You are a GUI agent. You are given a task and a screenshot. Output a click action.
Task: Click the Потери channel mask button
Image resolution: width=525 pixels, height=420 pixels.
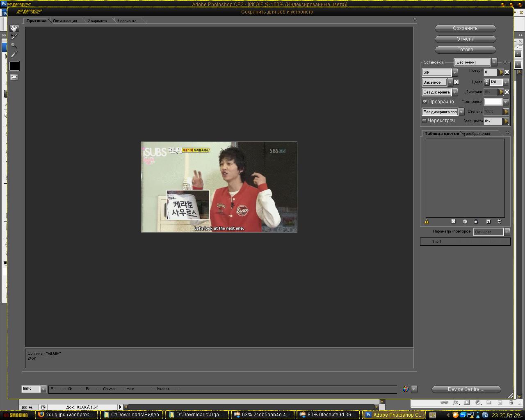507,72
